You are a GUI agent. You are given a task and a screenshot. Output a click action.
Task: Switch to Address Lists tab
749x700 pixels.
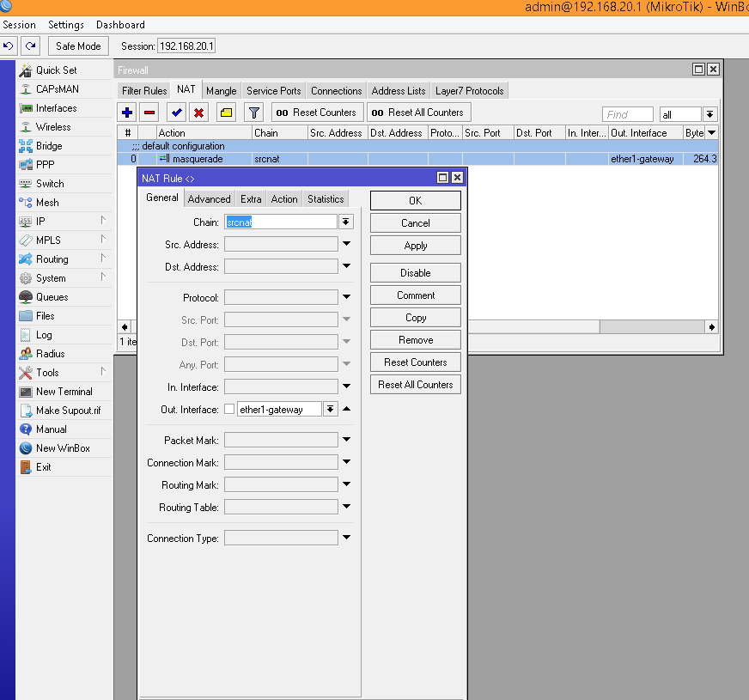point(399,91)
